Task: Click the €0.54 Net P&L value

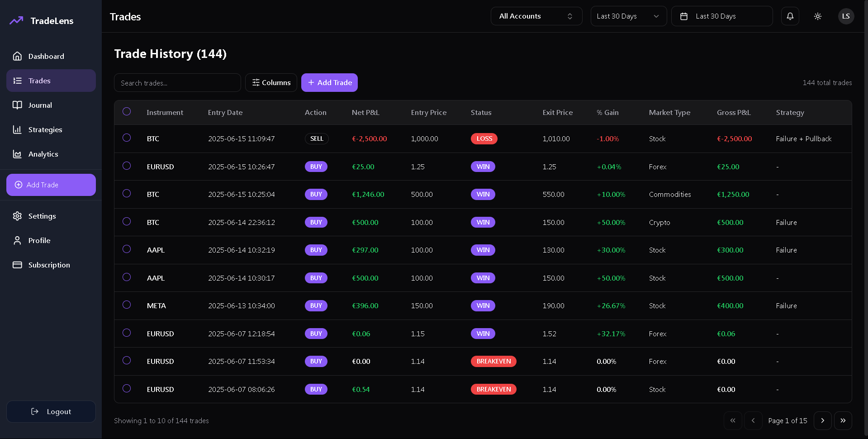Action: click(x=361, y=389)
